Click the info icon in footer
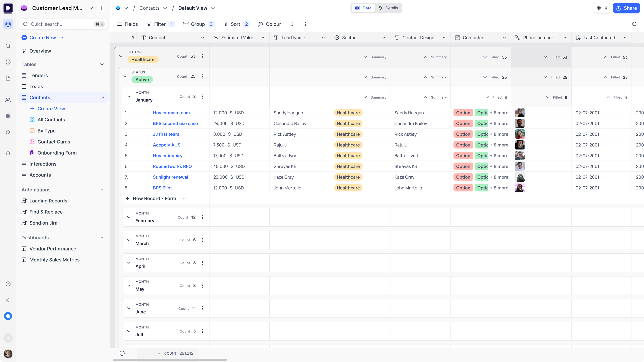Image resolution: width=644 pixels, height=362 pixels. click(122, 353)
